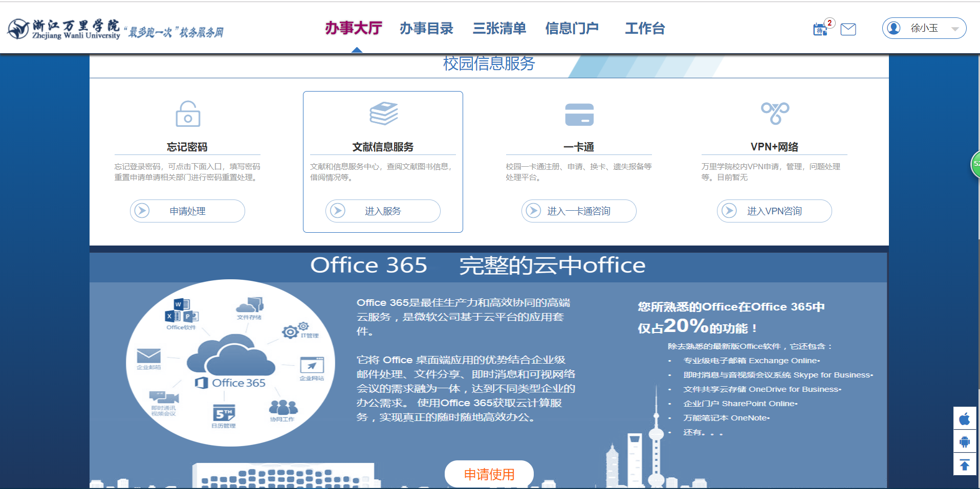Image resolution: width=980 pixels, height=489 pixels.
Task: Click the card icon for 一卡通
Action: point(579,114)
